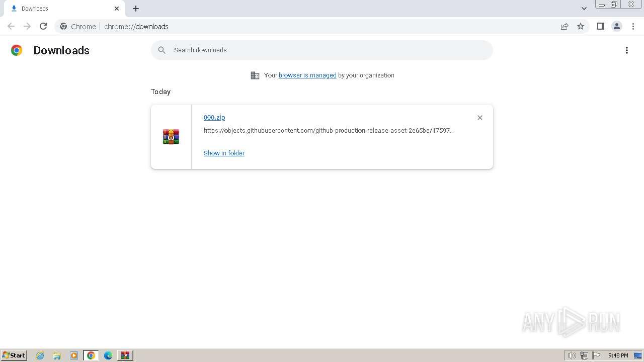Click the network tray icon
This screenshot has width=644, height=362.
[584, 355]
